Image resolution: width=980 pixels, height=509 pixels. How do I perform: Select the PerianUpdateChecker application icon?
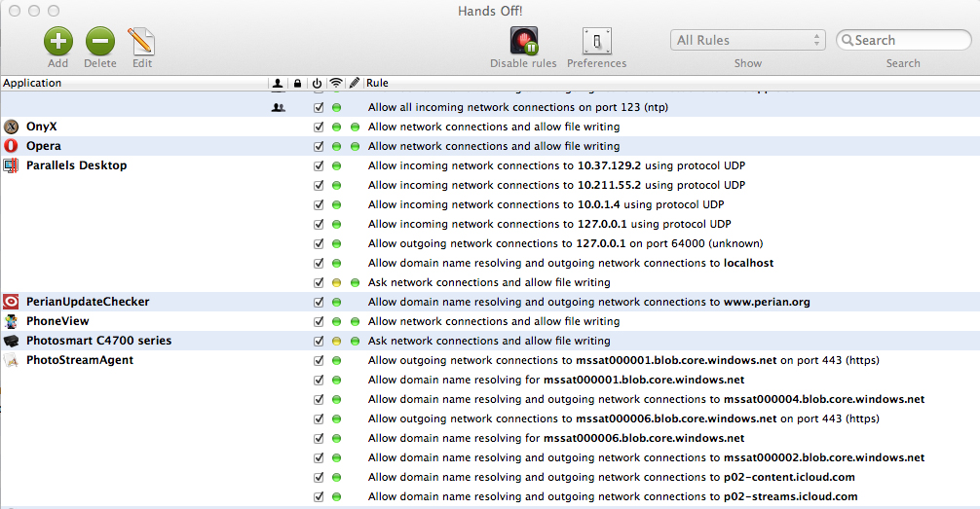12,302
